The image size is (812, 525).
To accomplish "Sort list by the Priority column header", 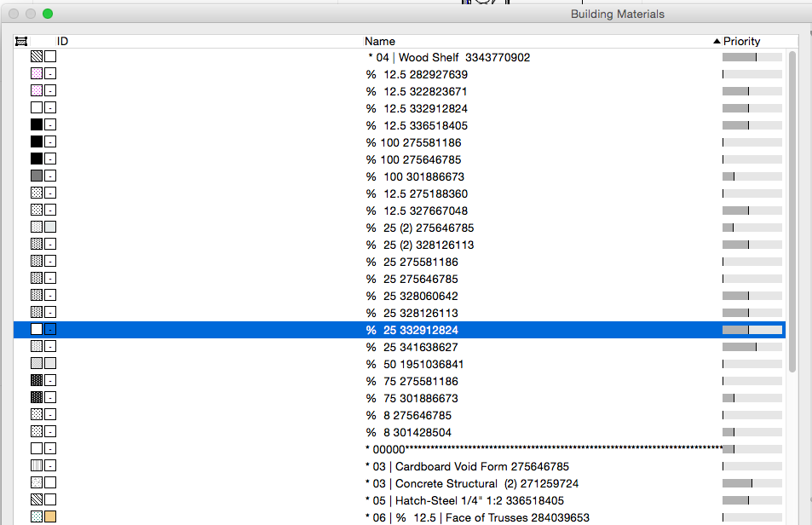I will pos(741,42).
